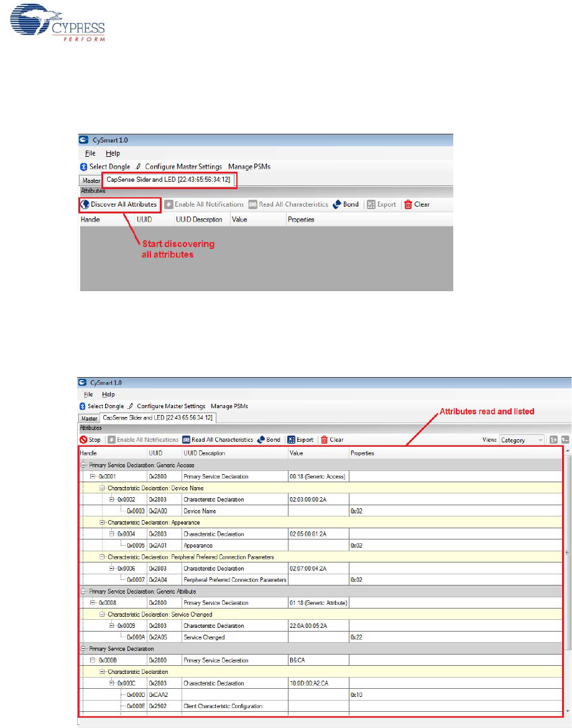The height and width of the screenshot is (728, 572).
Task: Click the lower window scrollbar up arrow
Action: [568, 451]
